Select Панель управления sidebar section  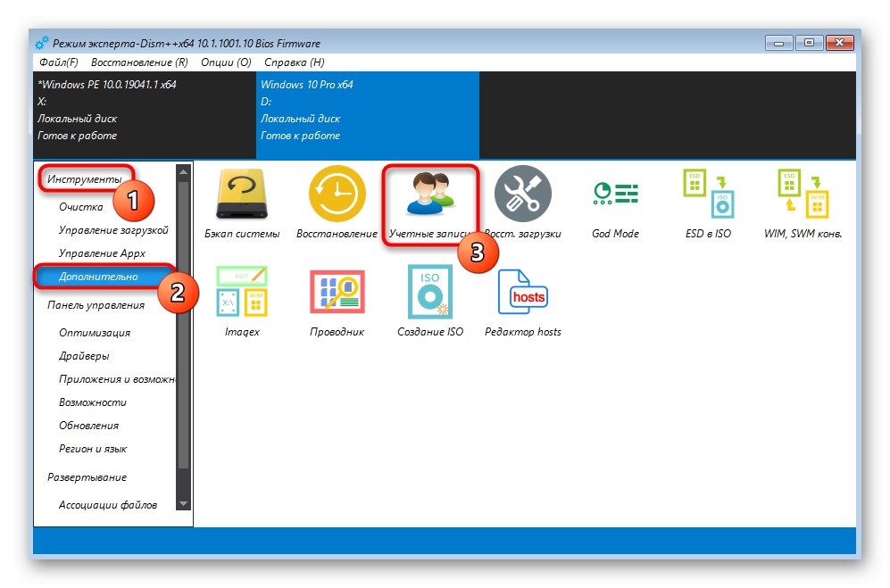96,305
